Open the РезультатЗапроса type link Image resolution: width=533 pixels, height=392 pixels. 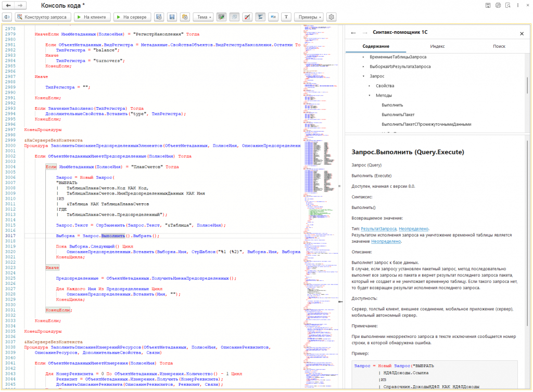point(378,229)
